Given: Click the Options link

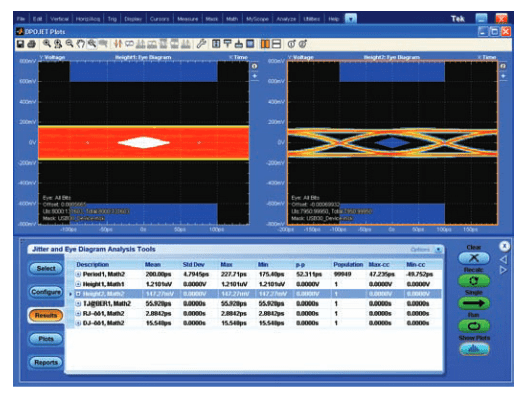Looking at the screenshot, I should (420, 249).
